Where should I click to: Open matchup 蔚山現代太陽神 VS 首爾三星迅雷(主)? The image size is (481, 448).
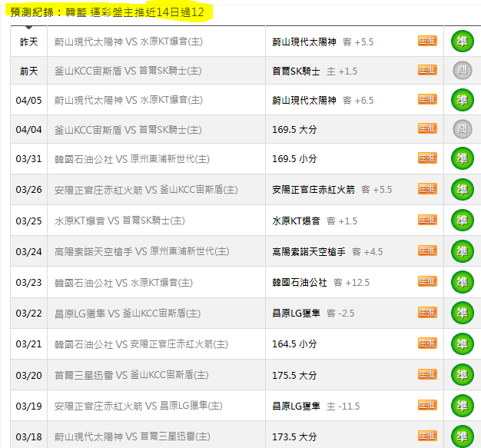click(x=132, y=436)
